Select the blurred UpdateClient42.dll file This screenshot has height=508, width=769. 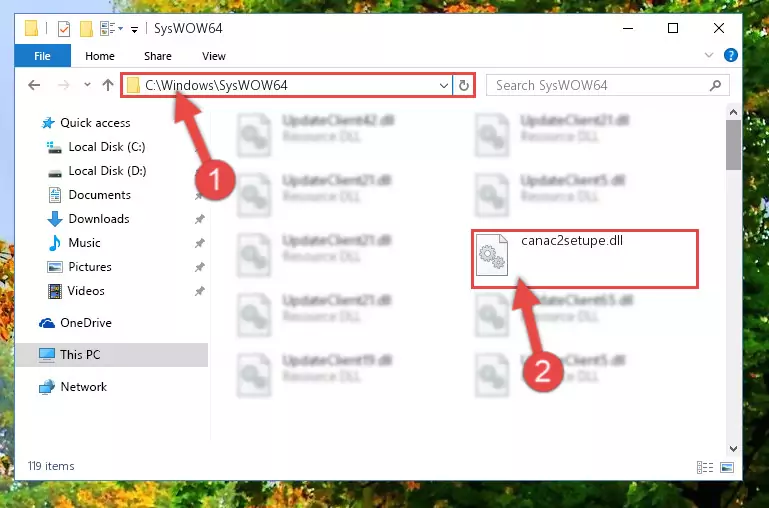316,135
